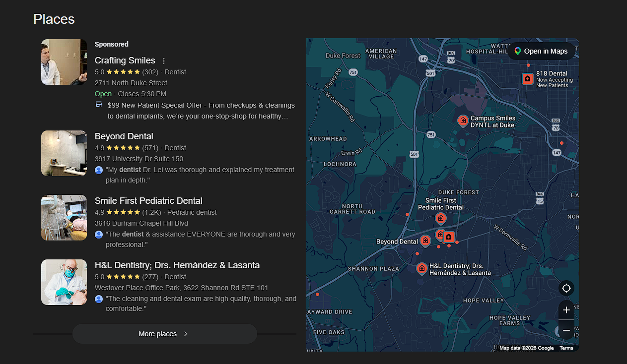Viewport: 627px width, 364px height.
Task: Center map on my location
Action: tap(566, 288)
